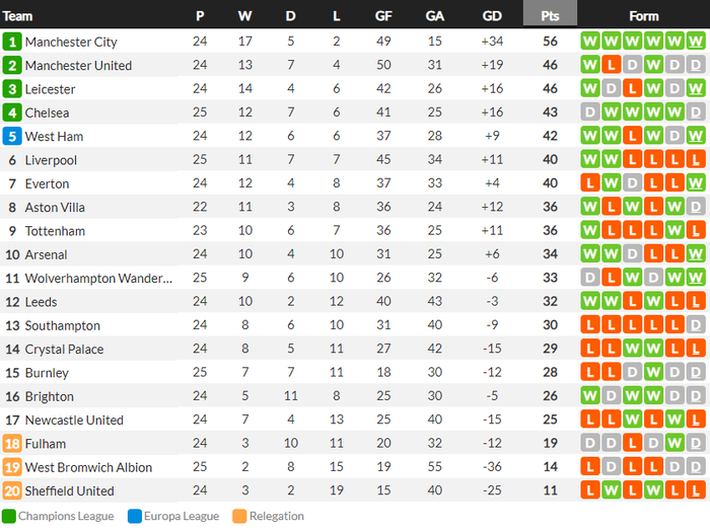Open the West Bromwich Albion team link

(x=88, y=467)
